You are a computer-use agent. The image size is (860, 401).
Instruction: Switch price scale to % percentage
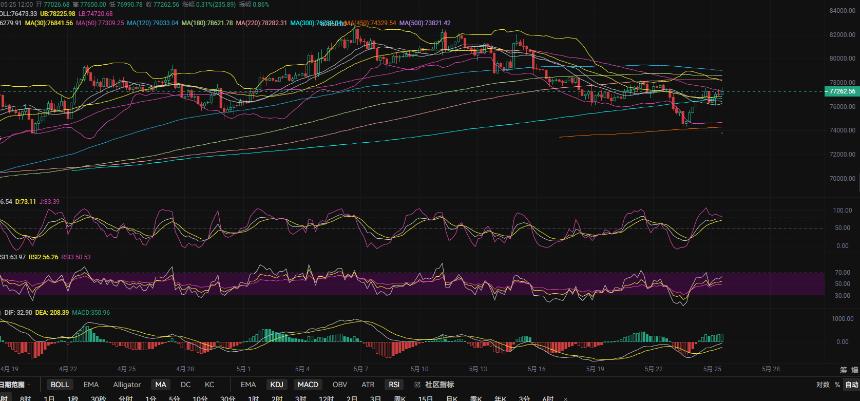838,385
